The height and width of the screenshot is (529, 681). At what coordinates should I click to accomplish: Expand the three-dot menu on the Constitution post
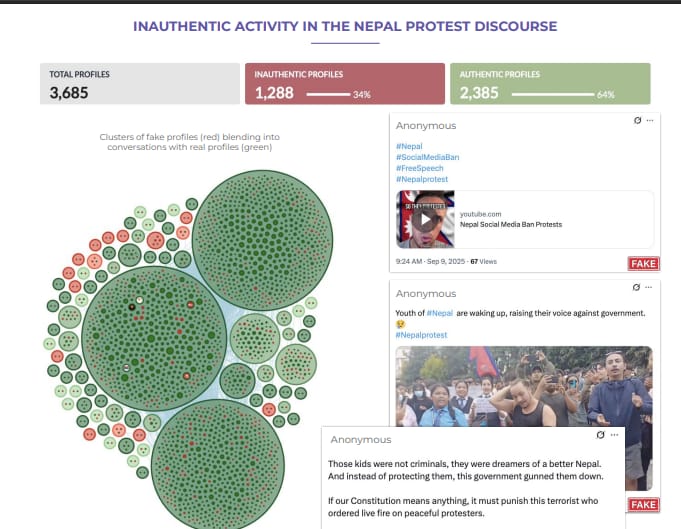coord(614,435)
